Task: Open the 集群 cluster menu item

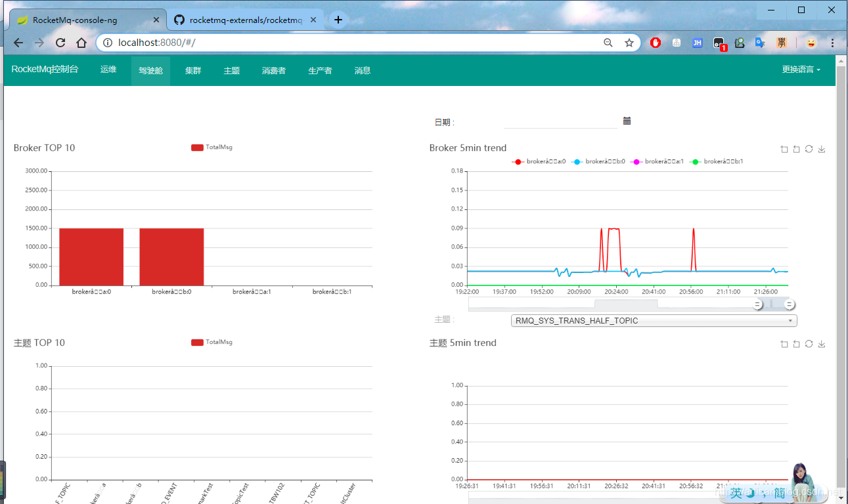Action: click(x=193, y=71)
